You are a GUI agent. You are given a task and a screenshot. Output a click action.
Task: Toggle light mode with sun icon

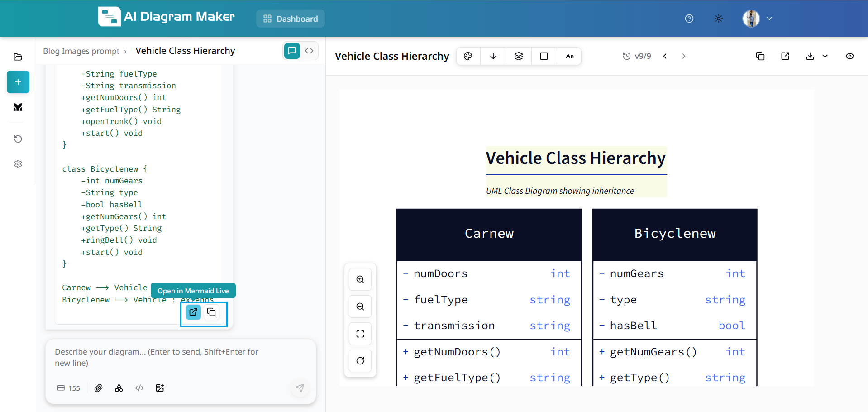(718, 19)
